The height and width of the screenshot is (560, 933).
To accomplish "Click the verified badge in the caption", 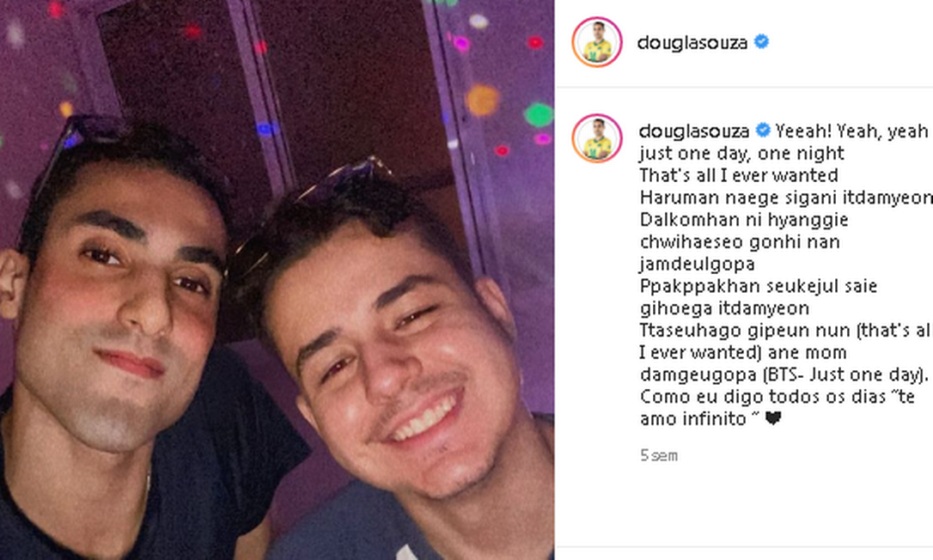I will [x=763, y=130].
